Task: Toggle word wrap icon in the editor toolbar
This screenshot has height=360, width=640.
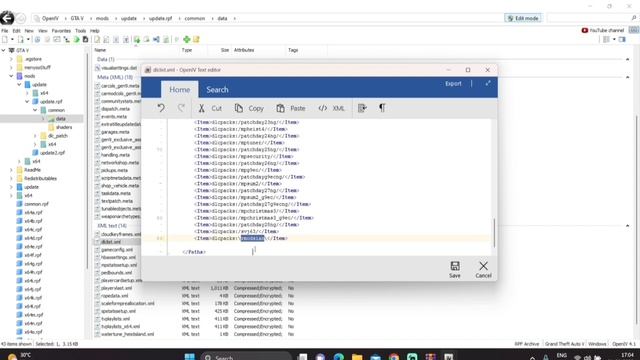Action: (362, 108)
